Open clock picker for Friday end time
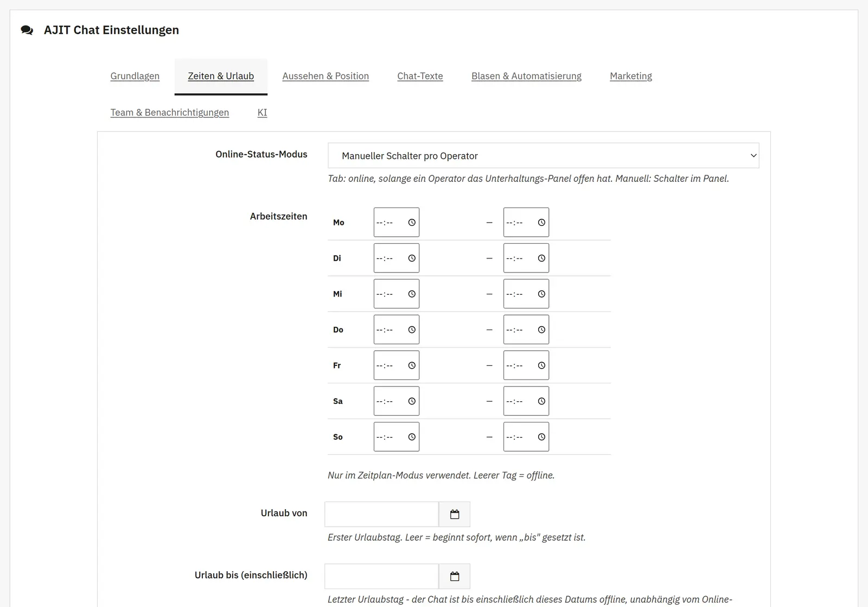Image resolution: width=868 pixels, height=607 pixels. pos(541,366)
